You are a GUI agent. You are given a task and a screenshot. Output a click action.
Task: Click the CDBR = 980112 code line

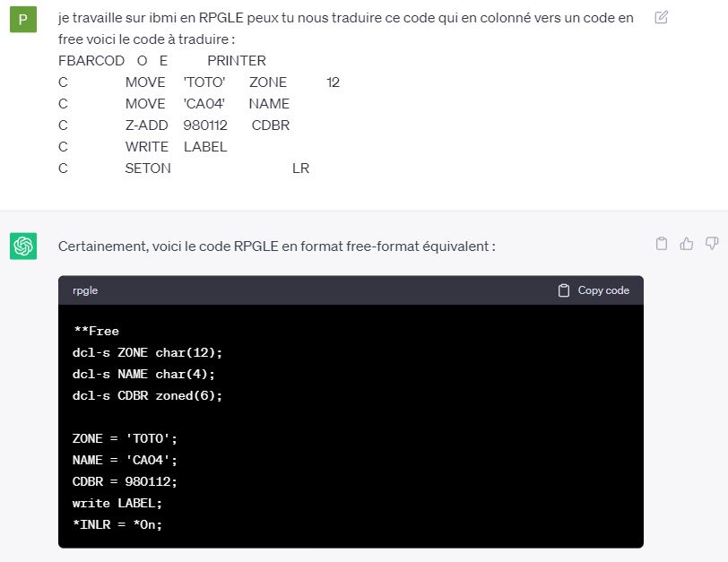[x=125, y=481]
